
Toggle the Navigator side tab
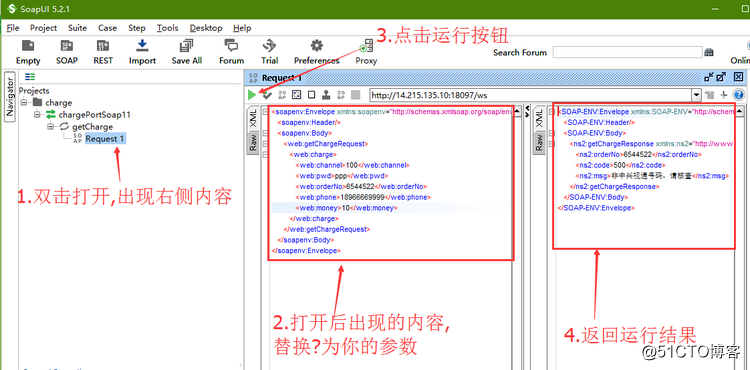10,98
